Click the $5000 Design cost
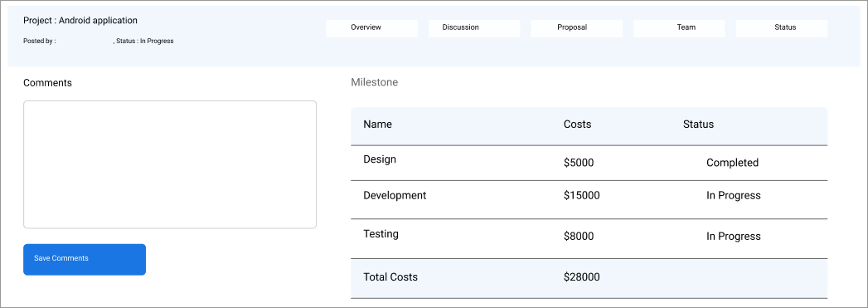The height and width of the screenshot is (308, 868). click(579, 163)
